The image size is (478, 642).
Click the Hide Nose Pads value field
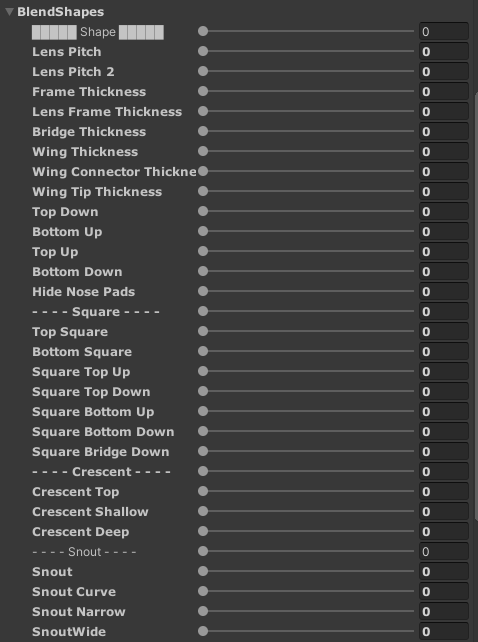[x=444, y=292]
